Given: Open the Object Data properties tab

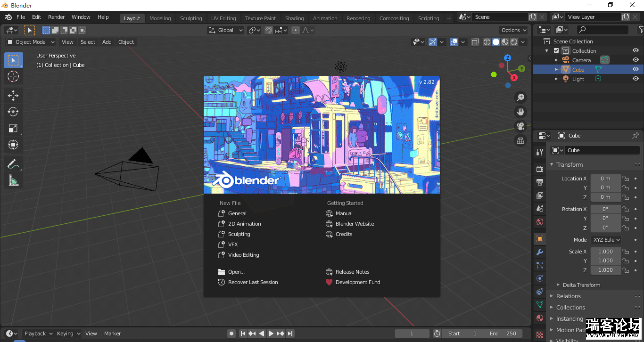Looking at the screenshot, I should pyautogui.click(x=540, y=305).
